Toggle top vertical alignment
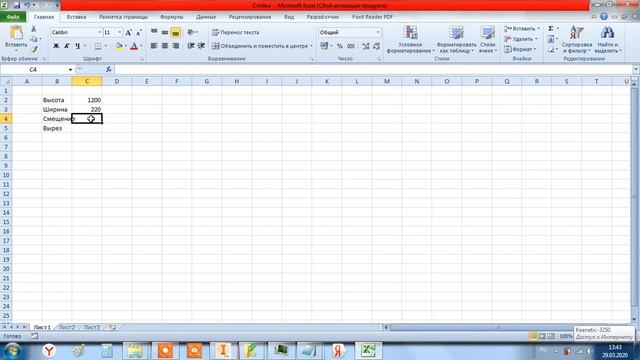640x360 pixels. click(154, 32)
